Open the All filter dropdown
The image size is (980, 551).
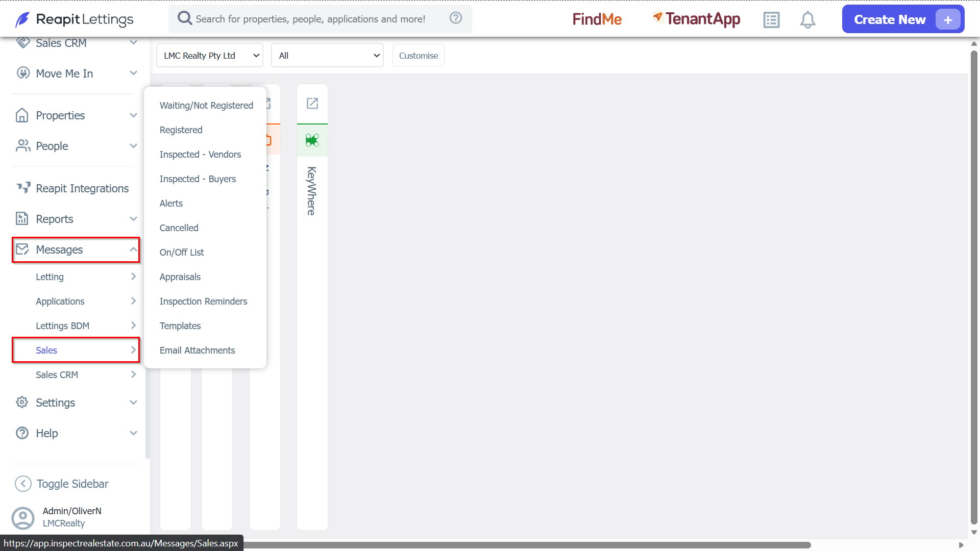pos(327,56)
